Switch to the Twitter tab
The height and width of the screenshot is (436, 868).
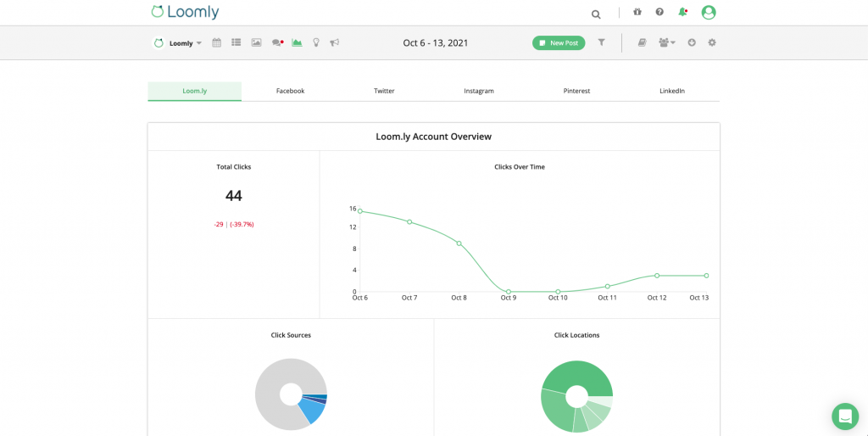[x=384, y=92]
